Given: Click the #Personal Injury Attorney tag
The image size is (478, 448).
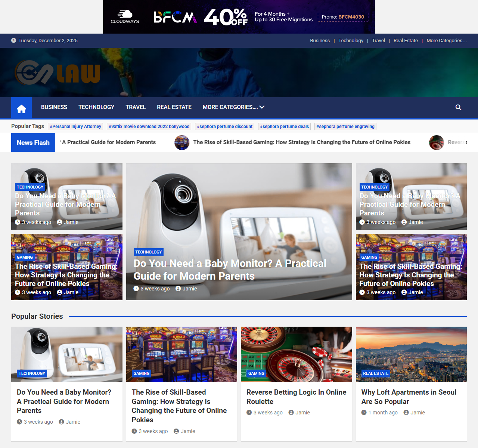Looking at the screenshot, I should point(75,127).
